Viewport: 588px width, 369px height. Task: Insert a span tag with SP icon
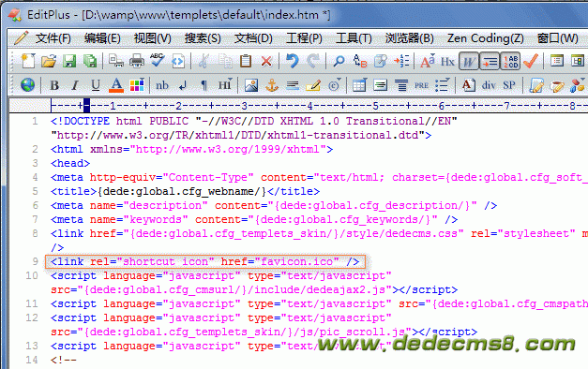point(509,85)
